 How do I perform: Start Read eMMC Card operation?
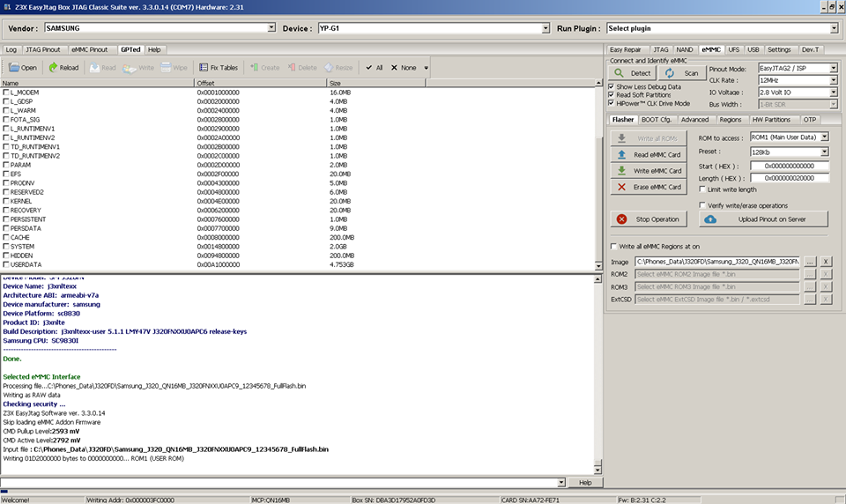click(x=649, y=154)
